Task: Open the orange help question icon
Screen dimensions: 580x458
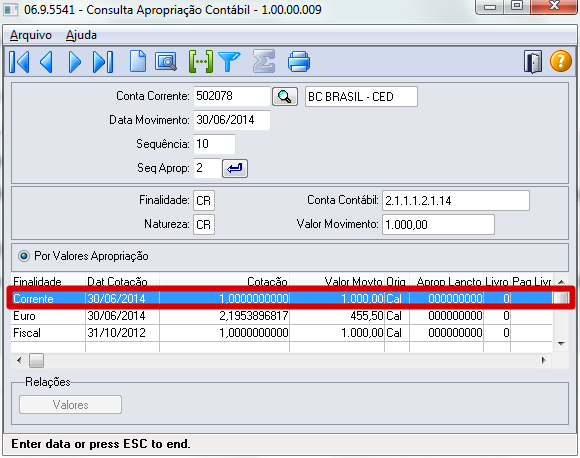Action: [x=561, y=61]
